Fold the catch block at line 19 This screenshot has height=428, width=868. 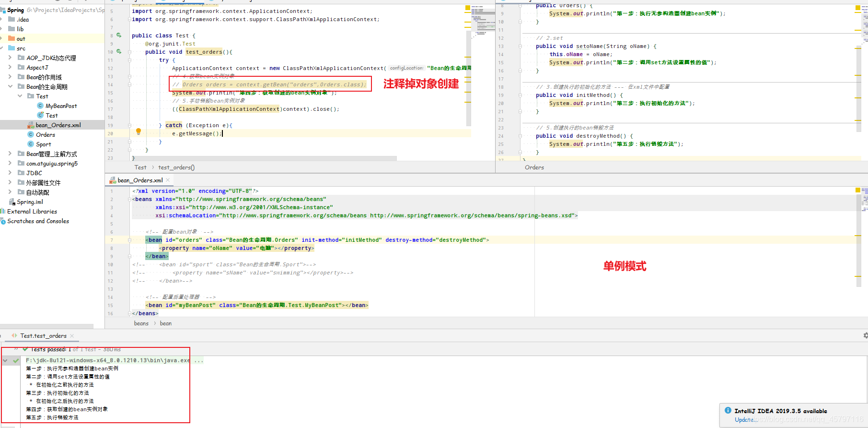coord(129,125)
